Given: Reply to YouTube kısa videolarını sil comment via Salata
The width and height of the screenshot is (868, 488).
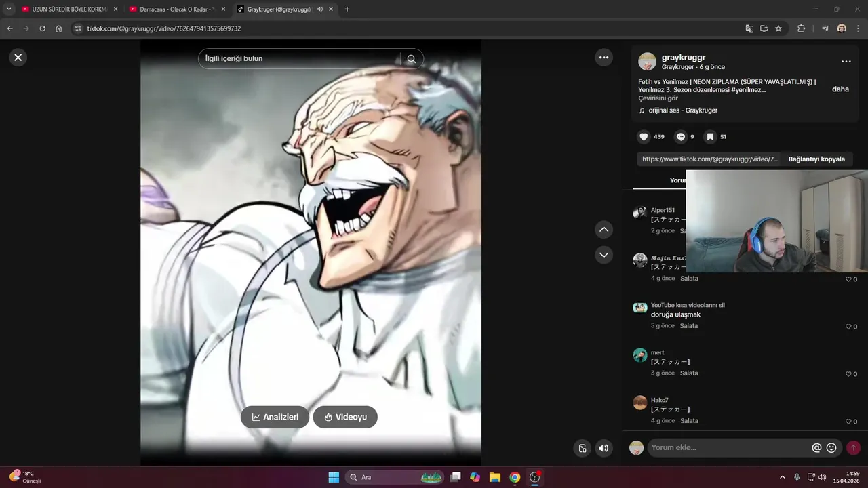Looking at the screenshot, I should point(689,326).
